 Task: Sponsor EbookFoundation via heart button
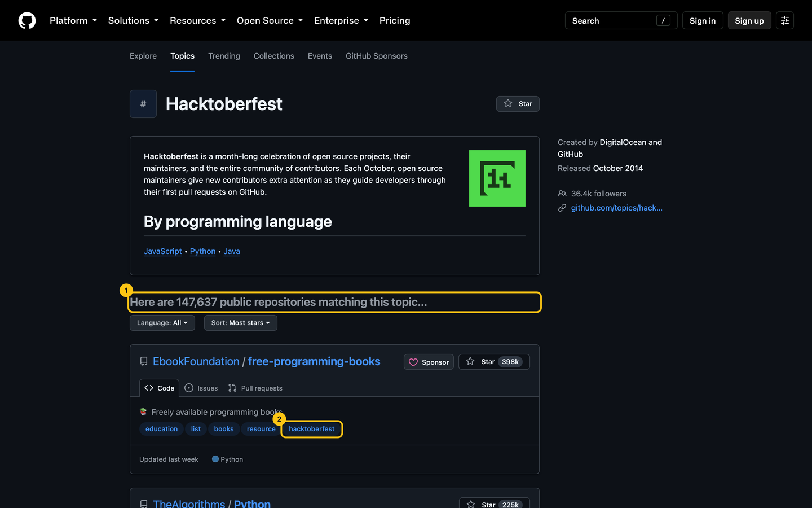point(429,362)
